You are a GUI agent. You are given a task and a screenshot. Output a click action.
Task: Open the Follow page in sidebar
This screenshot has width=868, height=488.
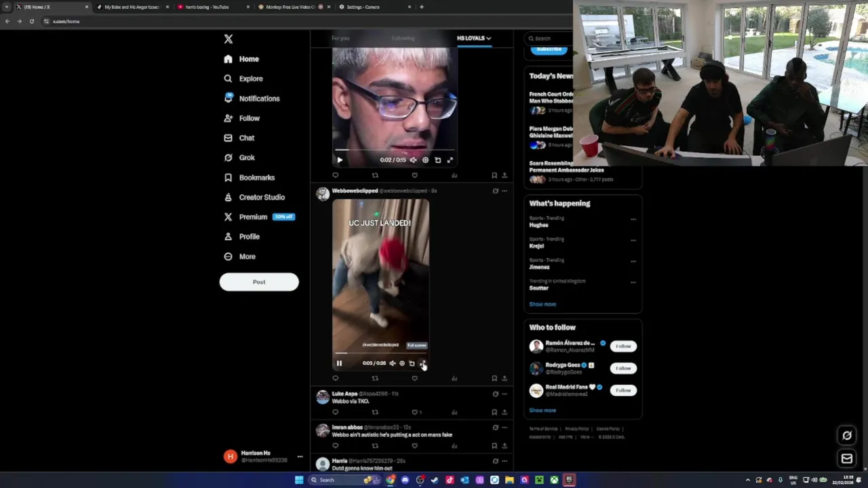click(x=241, y=118)
